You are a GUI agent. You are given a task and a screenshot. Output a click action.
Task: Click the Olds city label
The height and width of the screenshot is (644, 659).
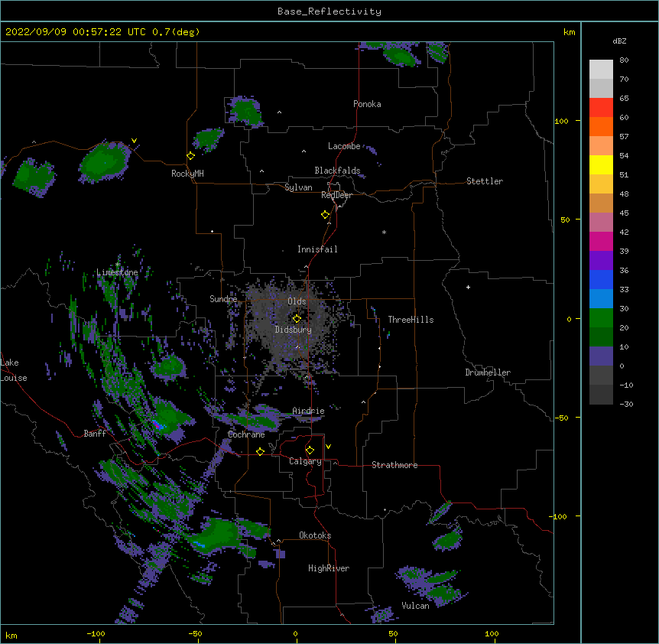[x=297, y=301]
